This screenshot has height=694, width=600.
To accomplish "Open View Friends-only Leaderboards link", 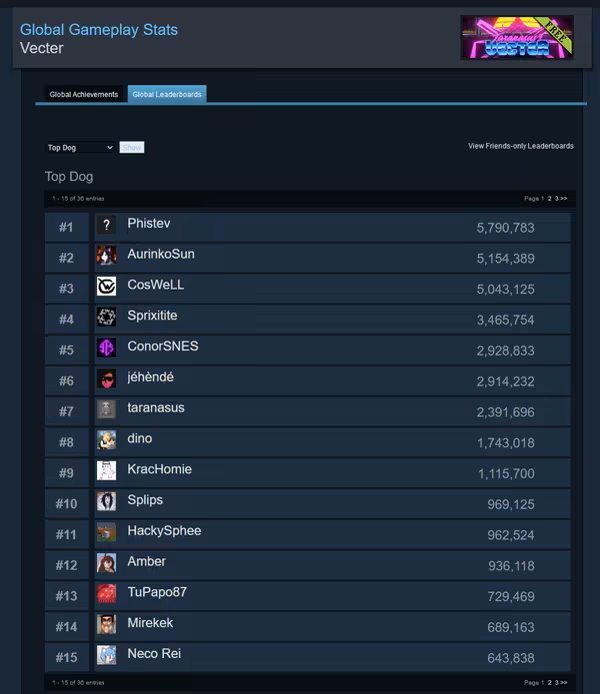I will [x=521, y=146].
